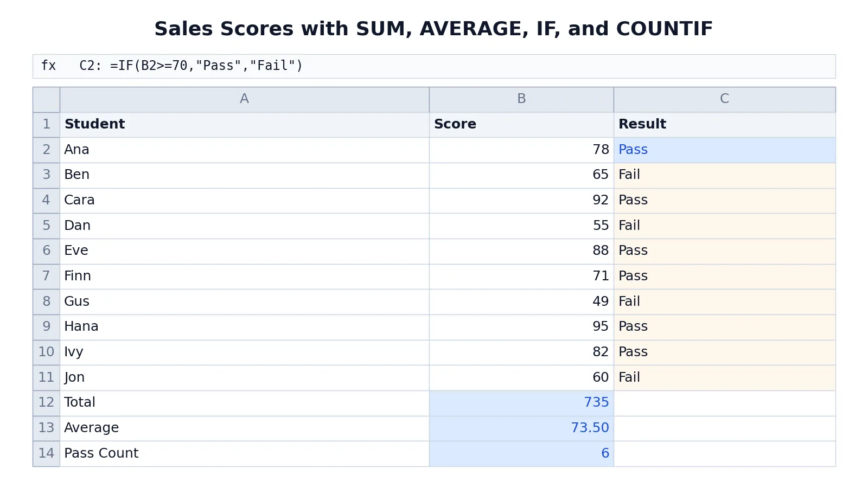Click the 'Ivy' name cell
The width and height of the screenshot is (868, 488).
(x=245, y=352)
